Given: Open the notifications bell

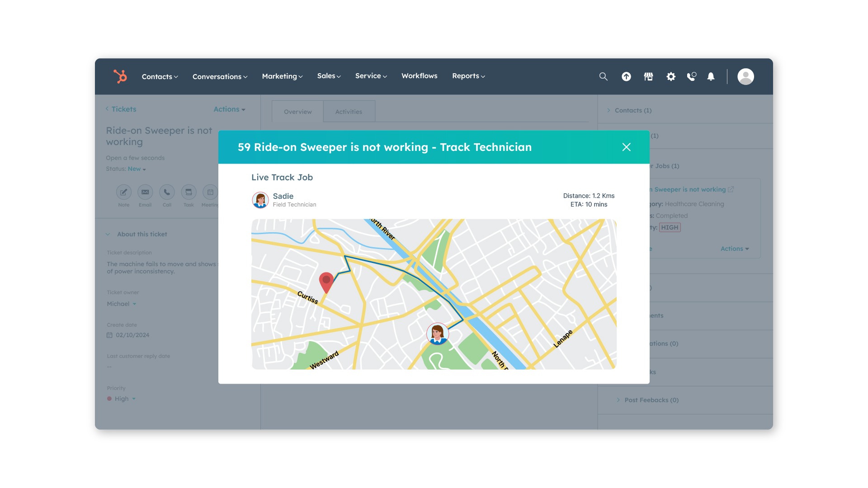Looking at the screenshot, I should [x=711, y=76].
